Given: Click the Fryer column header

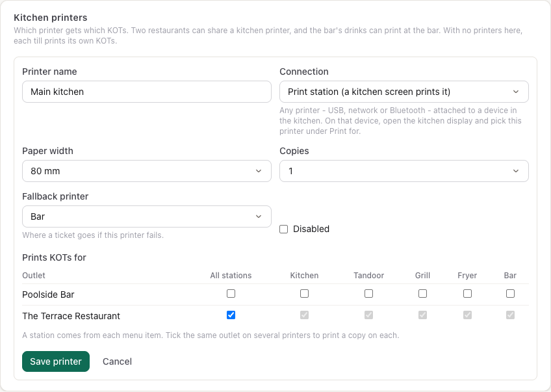Looking at the screenshot, I should pyautogui.click(x=467, y=276).
